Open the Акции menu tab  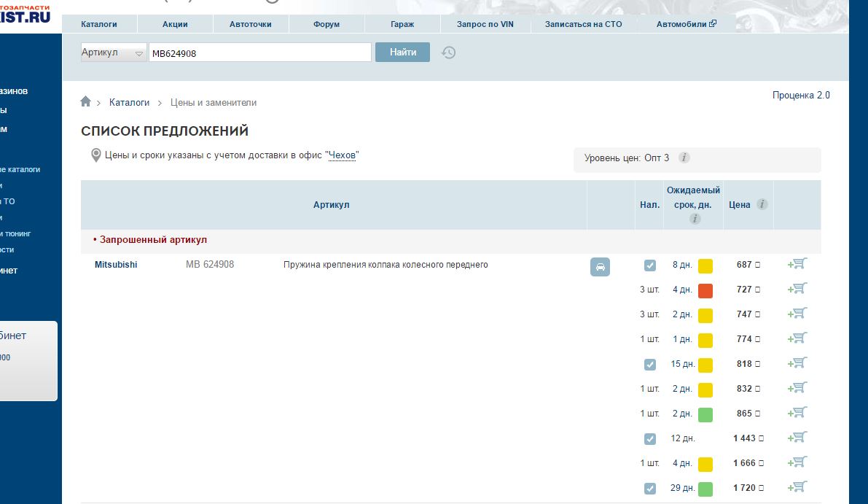(175, 24)
